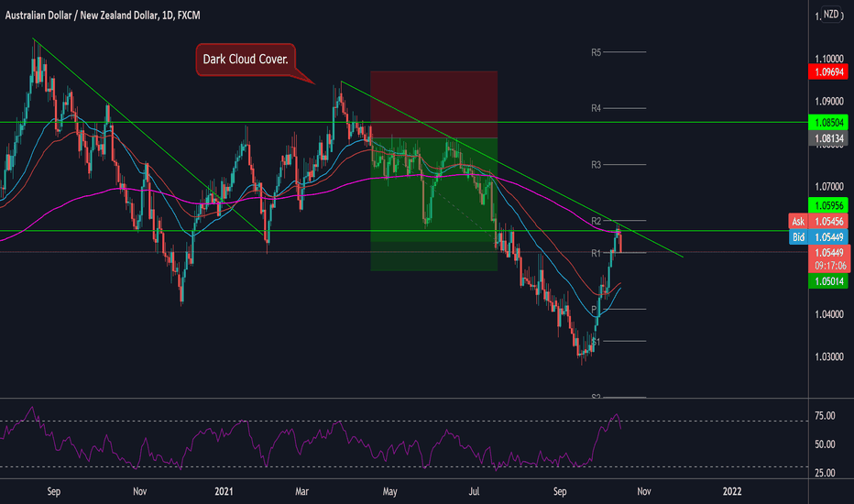Click the R1 pivot level label
854x504 pixels.
(597, 253)
